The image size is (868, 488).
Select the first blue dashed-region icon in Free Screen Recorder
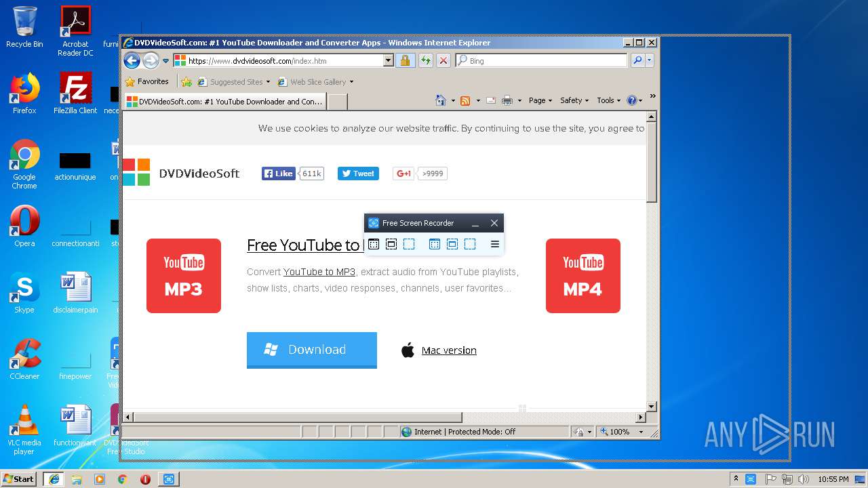click(409, 244)
